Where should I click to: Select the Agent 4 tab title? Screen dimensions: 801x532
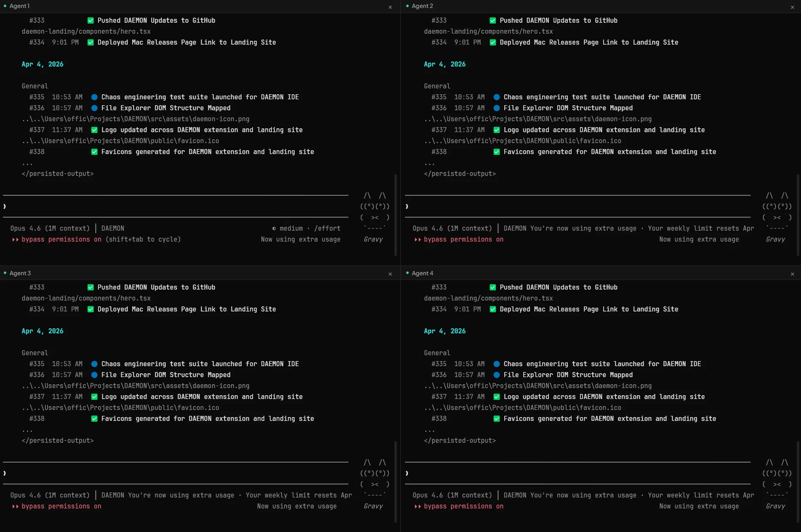(422, 273)
